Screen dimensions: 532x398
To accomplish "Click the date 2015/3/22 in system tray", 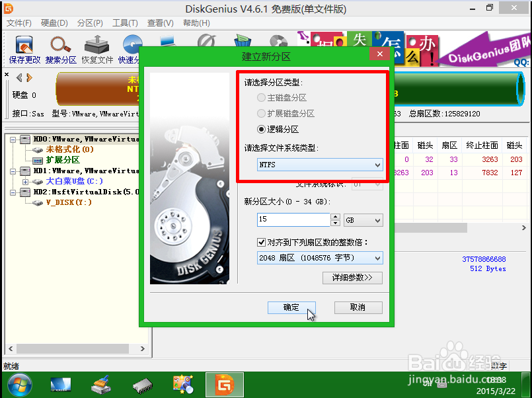I will [496, 391].
